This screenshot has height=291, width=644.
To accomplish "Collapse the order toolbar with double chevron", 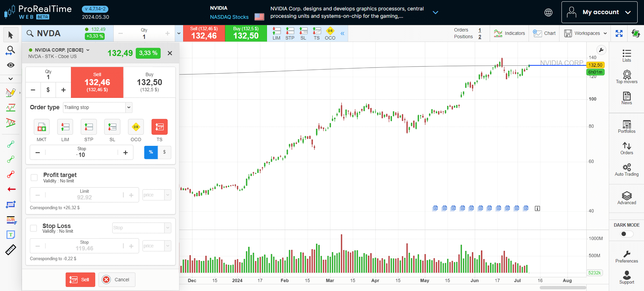I will coord(342,34).
